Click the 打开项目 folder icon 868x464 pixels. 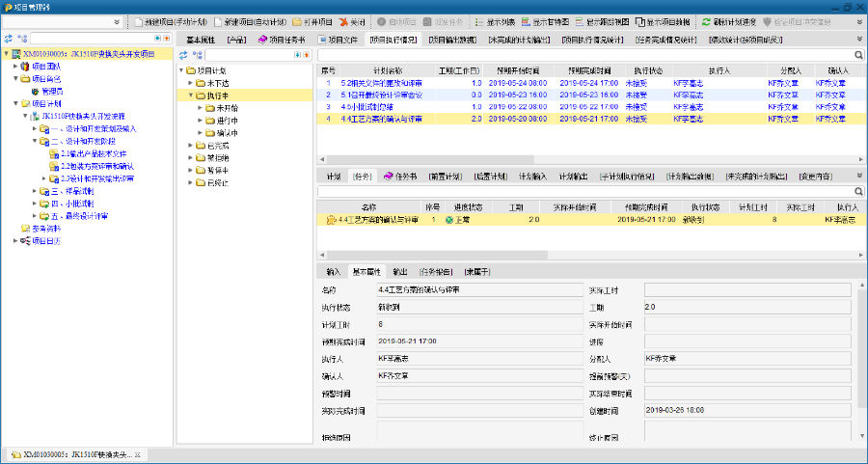tap(296, 21)
